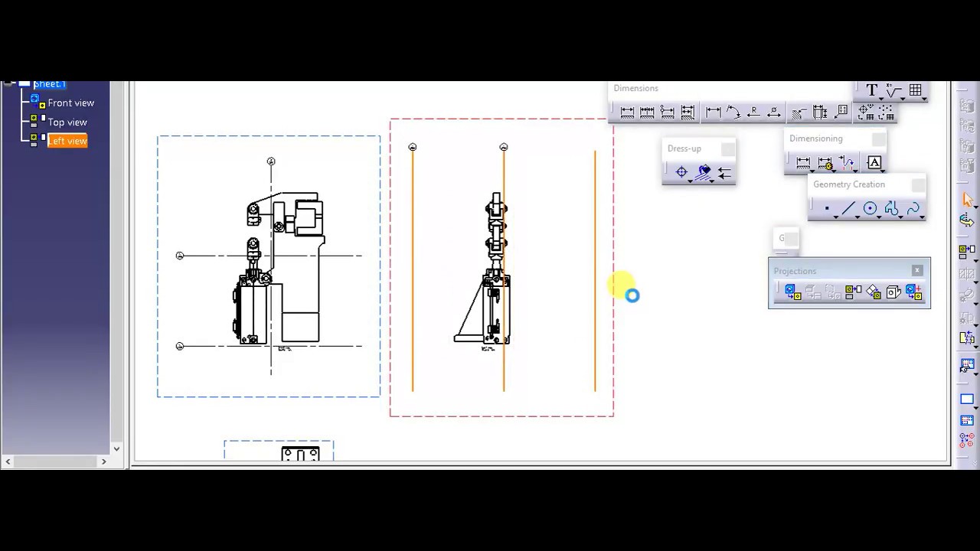
Task: Select the Area Fill tool in Dress-up
Action: [704, 171]
